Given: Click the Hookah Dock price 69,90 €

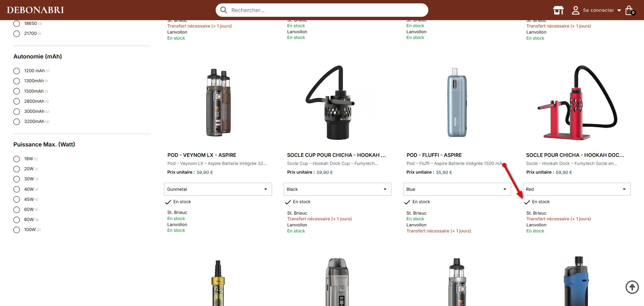Looking at the screenshot, I should (564, 173).
